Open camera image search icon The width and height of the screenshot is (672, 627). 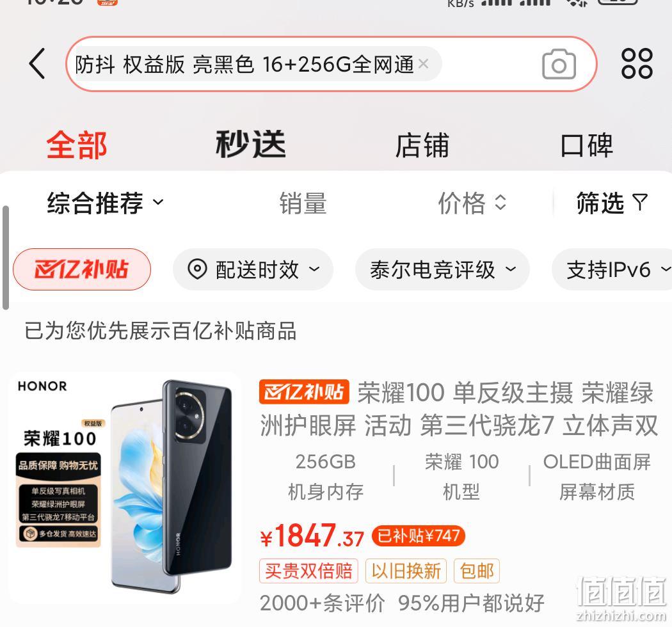(559, 64)
